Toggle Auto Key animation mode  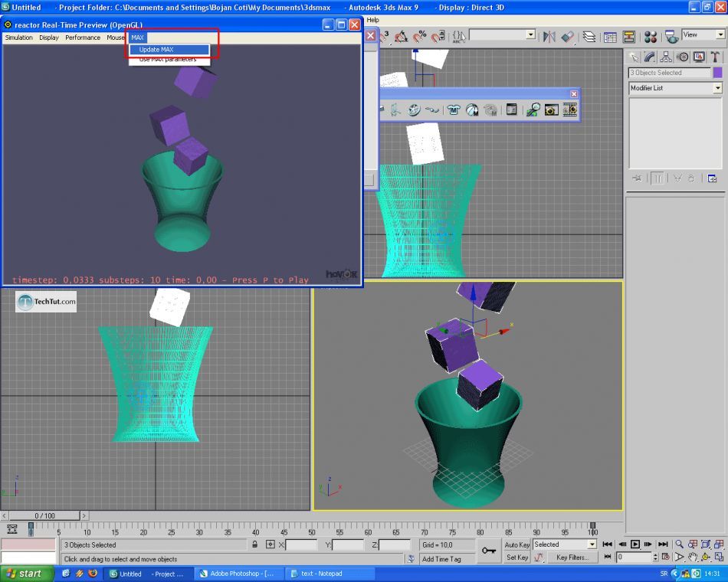pyautogui.click(x=517, y=544)
